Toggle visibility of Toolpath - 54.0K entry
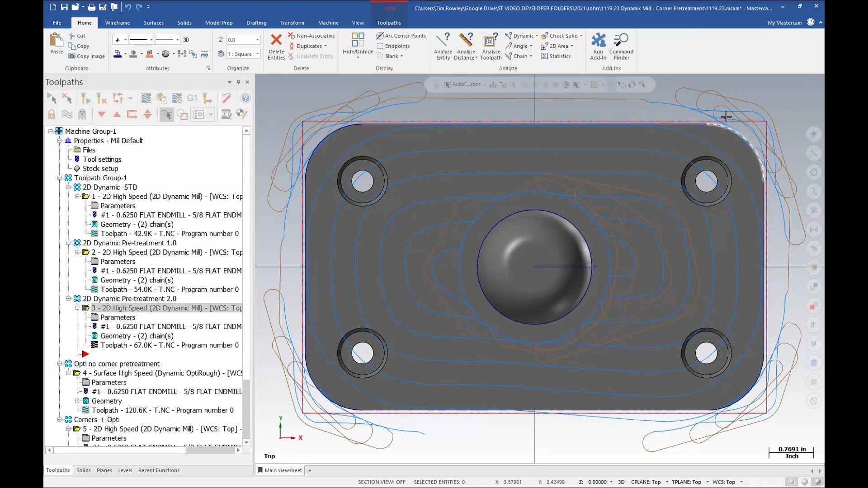 point(95,289)
